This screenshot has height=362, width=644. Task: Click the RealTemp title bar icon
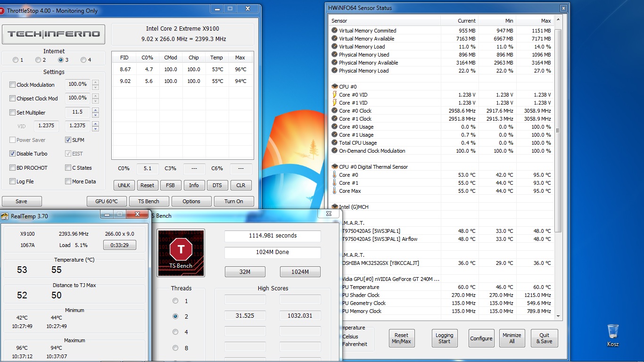pos(5,216)
